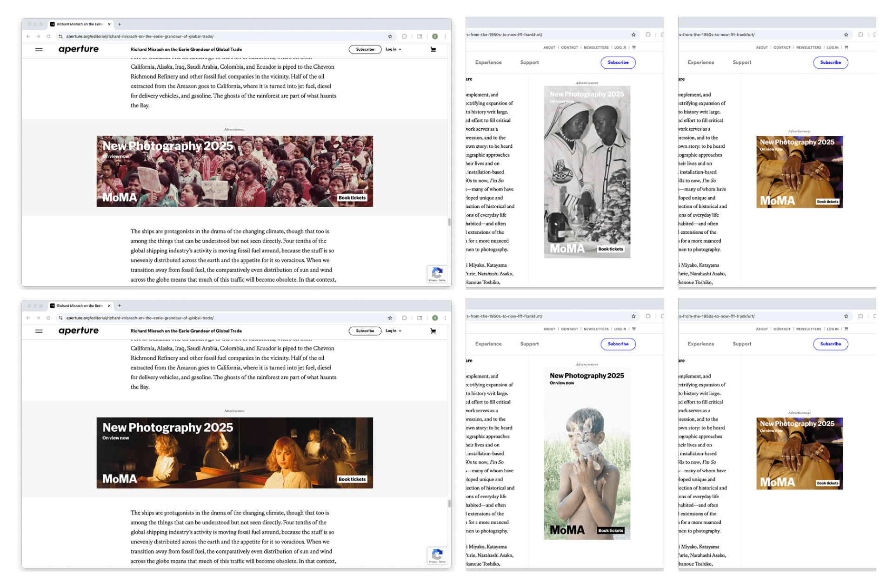Screen dimensions: 893x588
Task: Reload the page in the crowd-photo banner window
Action: point(48,36)
